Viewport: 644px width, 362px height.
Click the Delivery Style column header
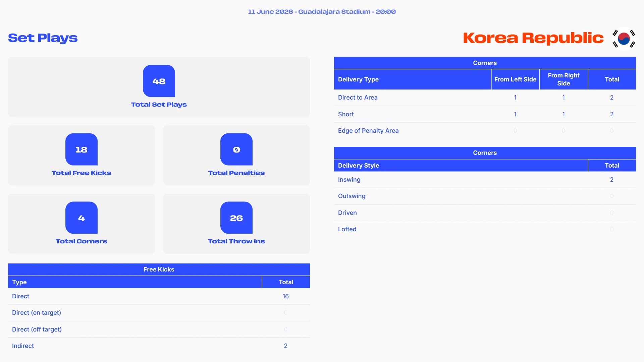[461, 166]
